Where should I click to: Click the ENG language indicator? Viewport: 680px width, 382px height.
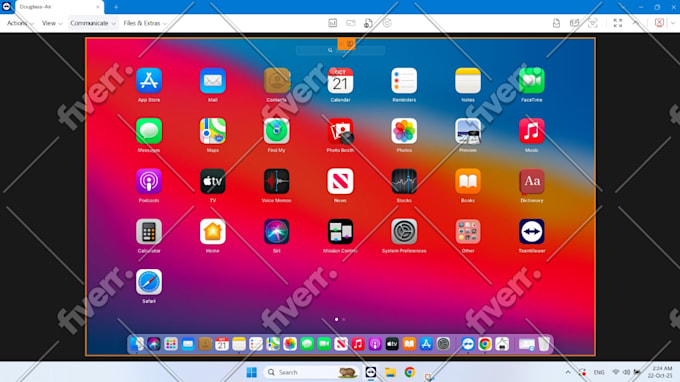click(x=599, y=372)
